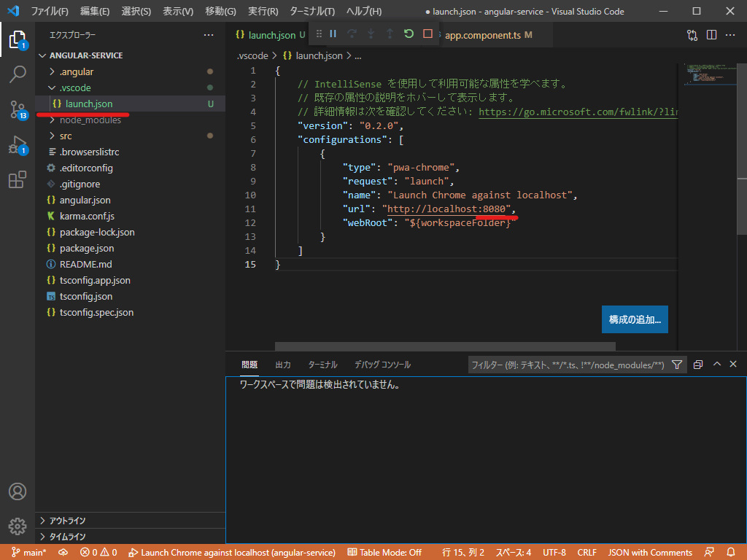Open the Accounts icon in activity bar

pos(18,491)
